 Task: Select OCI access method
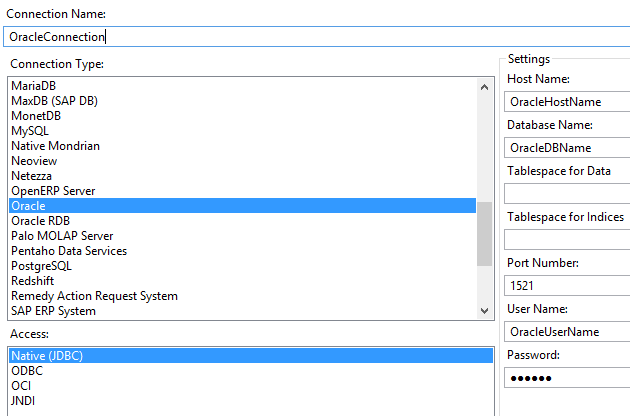tap(251, 385)
